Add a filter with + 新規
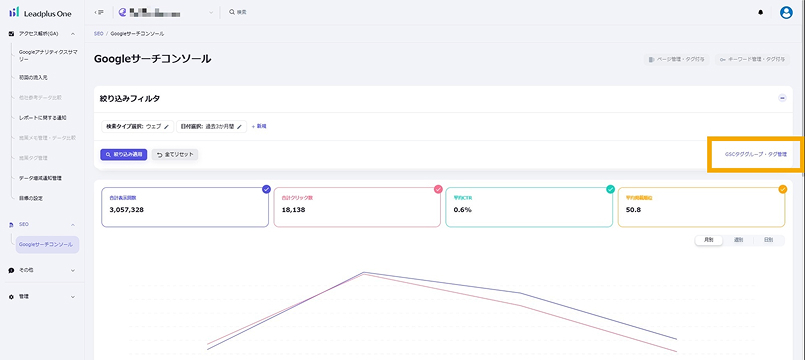805x360 pixels. click(x=259, y=126)
